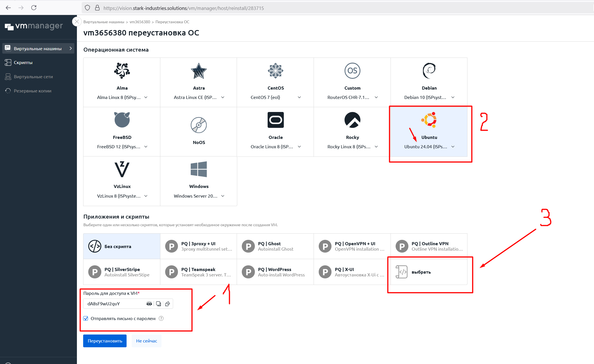The height and width of the screenshot is (364, 594).
Task: Open Rocky Linux 8 version dropdown
Action: [352, 147]
